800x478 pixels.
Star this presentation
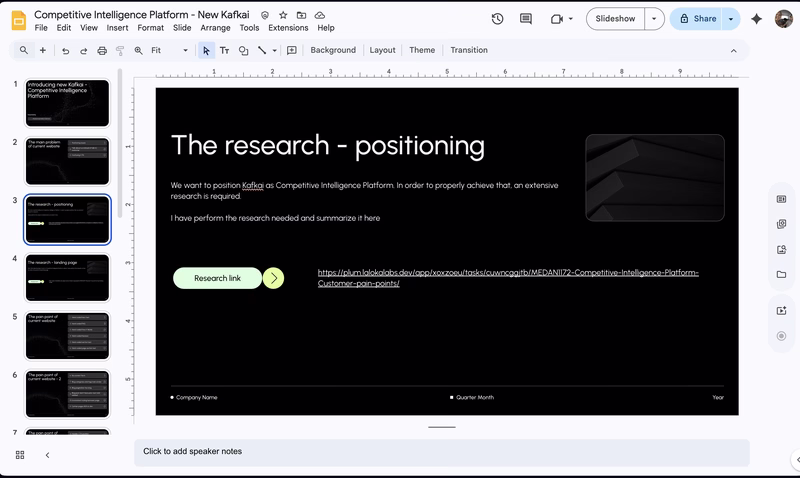283,15
